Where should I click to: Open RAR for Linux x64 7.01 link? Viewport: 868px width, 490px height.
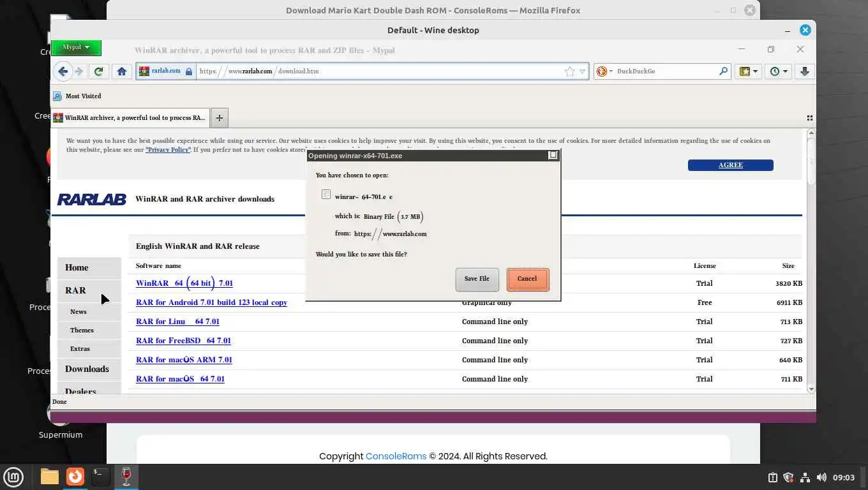click(177, 322)
